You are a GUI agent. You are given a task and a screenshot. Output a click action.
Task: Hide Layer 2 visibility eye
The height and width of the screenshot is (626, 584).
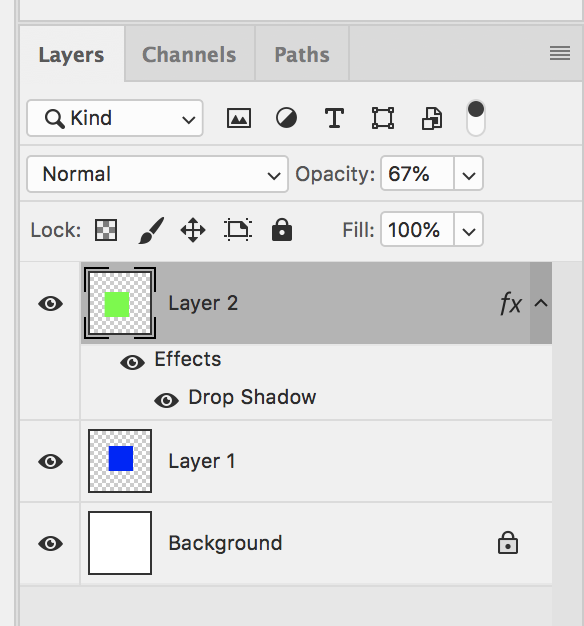pos(50,304)
